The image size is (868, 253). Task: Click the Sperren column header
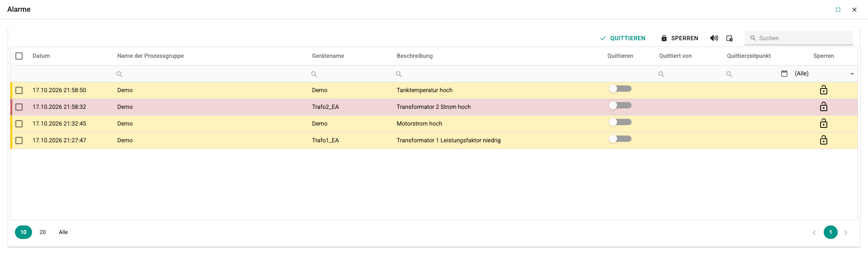click(x=824, y=56)
